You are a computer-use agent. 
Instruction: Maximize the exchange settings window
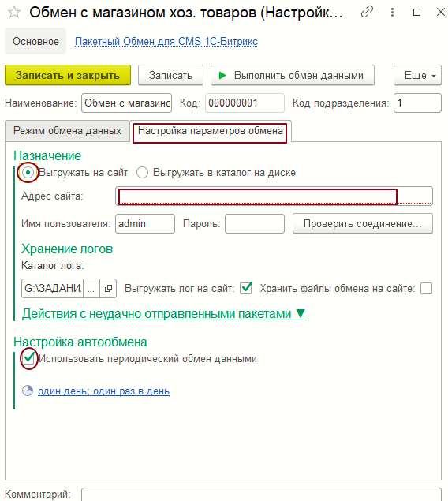(416, 12)
